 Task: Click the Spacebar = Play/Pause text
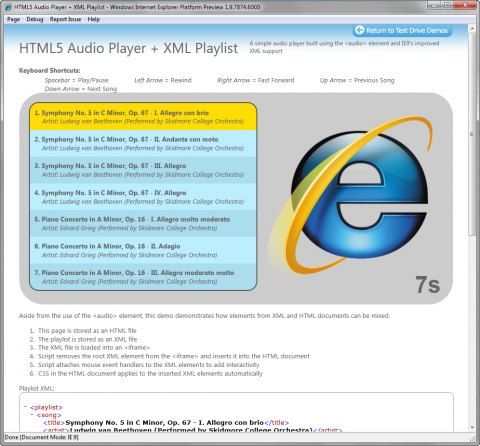coord(76,80)
